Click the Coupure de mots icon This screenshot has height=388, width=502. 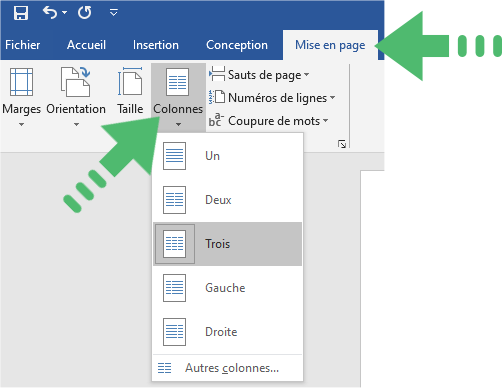216,120
